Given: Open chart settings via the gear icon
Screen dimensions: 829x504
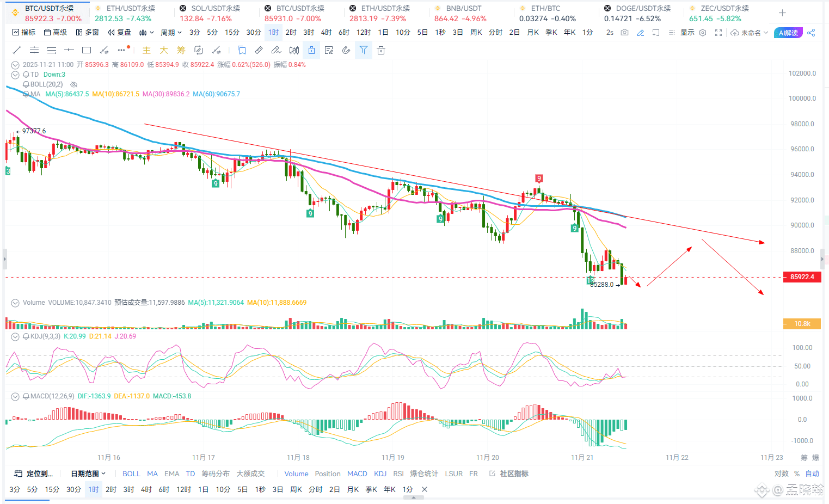Looking at the screenshot, I should pos(702,33).
